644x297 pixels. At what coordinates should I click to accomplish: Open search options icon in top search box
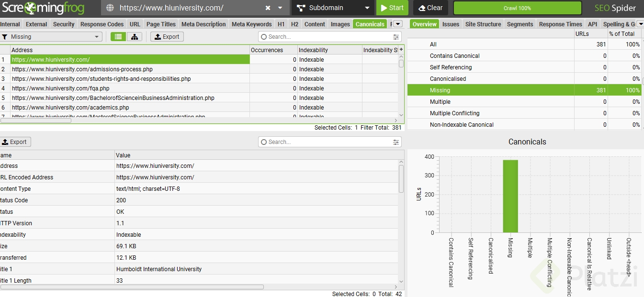pyautogui.click(x=396, y=37)
